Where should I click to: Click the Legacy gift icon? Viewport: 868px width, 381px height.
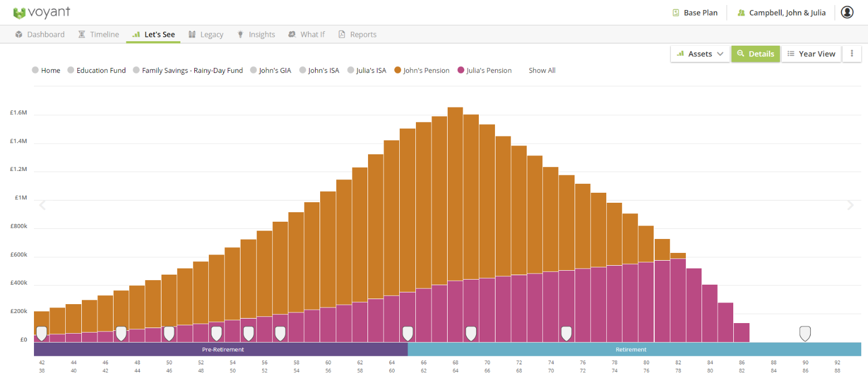tap(192, 35)
